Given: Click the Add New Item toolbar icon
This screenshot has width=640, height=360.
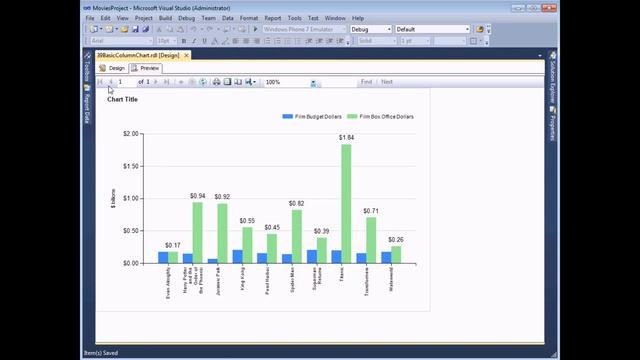Looking at the screenshot, I should 109,29.
